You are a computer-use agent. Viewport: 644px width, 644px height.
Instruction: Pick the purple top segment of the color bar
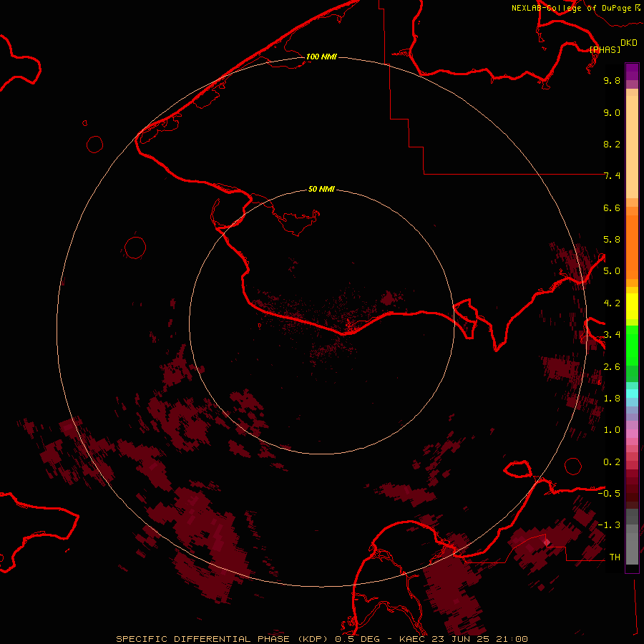[632, 72]
